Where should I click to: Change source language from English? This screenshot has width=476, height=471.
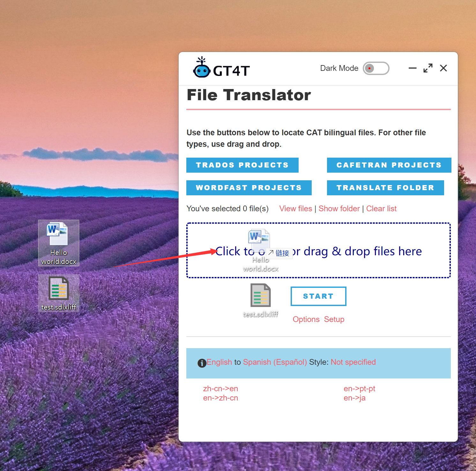pyautogui.click(x=219, y=362)
